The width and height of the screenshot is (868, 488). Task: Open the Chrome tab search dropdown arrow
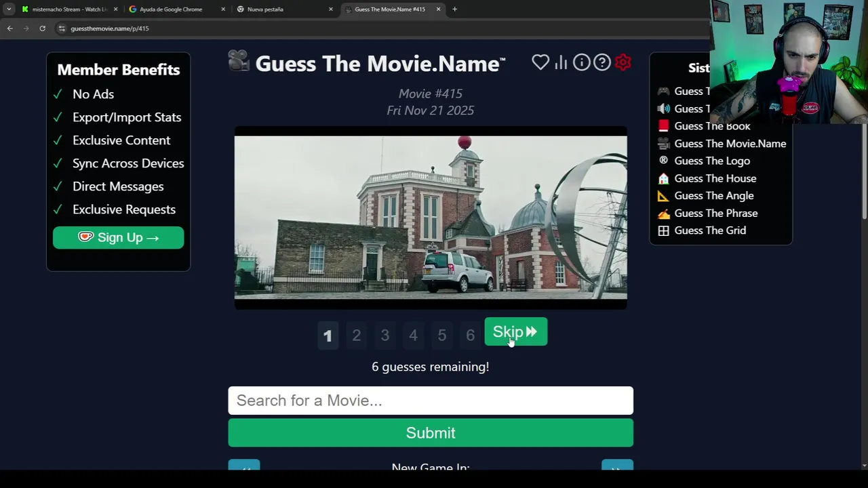pos(9,9)
